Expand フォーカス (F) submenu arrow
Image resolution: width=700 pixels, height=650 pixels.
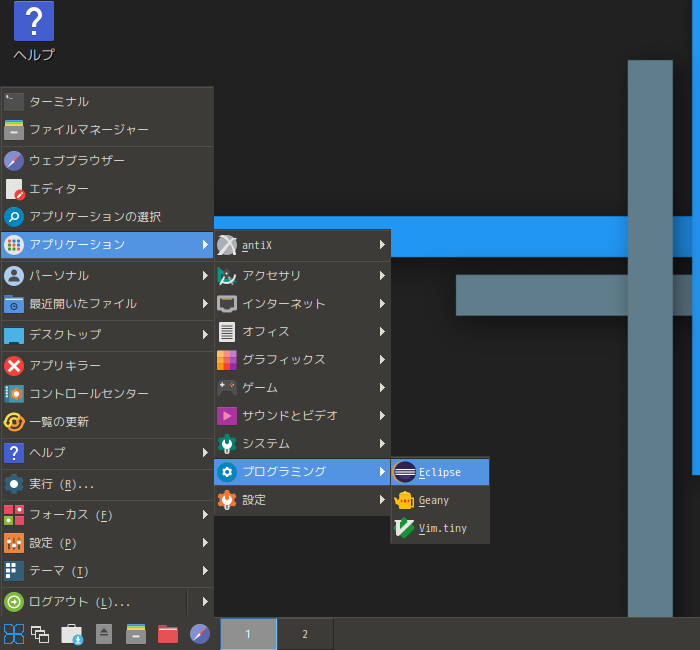[205, 515]
